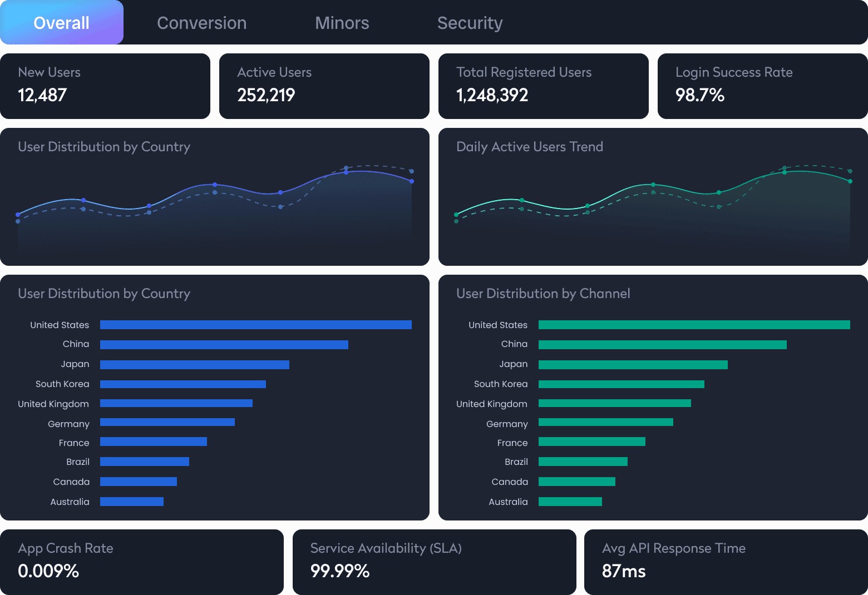Click the United States bar in country distribution
Screen dimensions: 868x595
tap(255, 324)
